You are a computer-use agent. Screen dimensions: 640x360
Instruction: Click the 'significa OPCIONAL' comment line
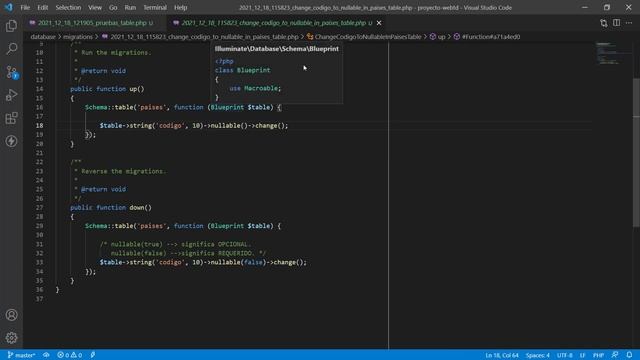(x=176, y=244)
